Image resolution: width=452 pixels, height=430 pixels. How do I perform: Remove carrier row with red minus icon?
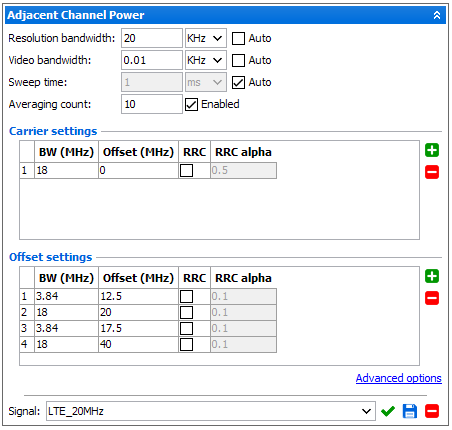(432, 172)
